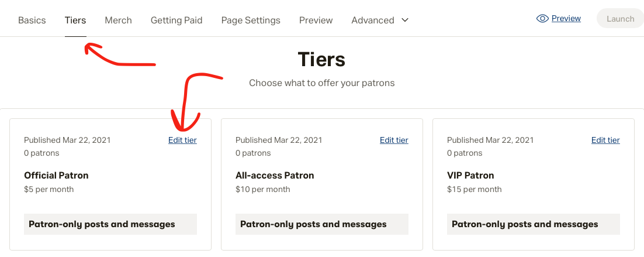Screen dimensions: 644x257
Task: Select the VIP Patron tier title
Action: click(x=470, y=175)
